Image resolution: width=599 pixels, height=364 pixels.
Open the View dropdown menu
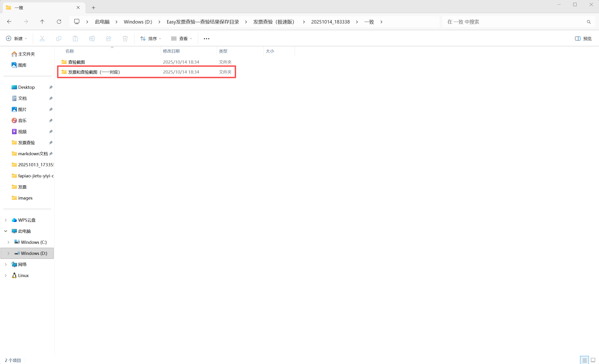coord(181,39)
